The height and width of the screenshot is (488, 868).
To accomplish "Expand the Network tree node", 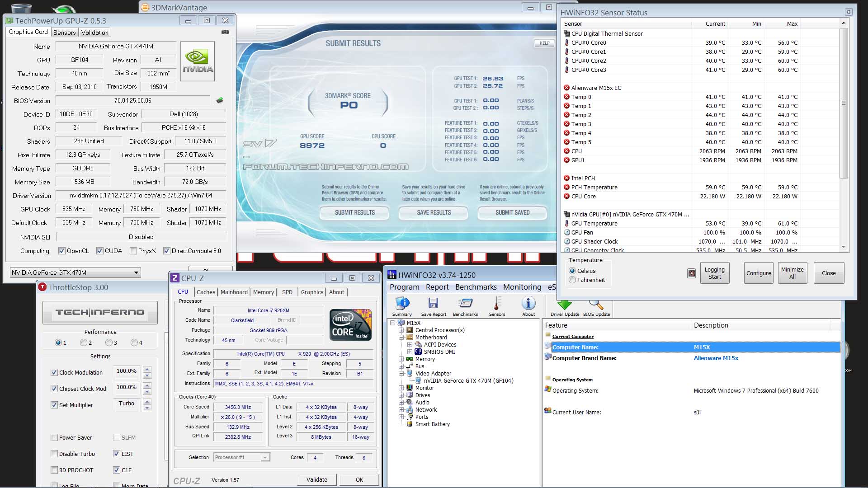I will (x=401, y=409).
